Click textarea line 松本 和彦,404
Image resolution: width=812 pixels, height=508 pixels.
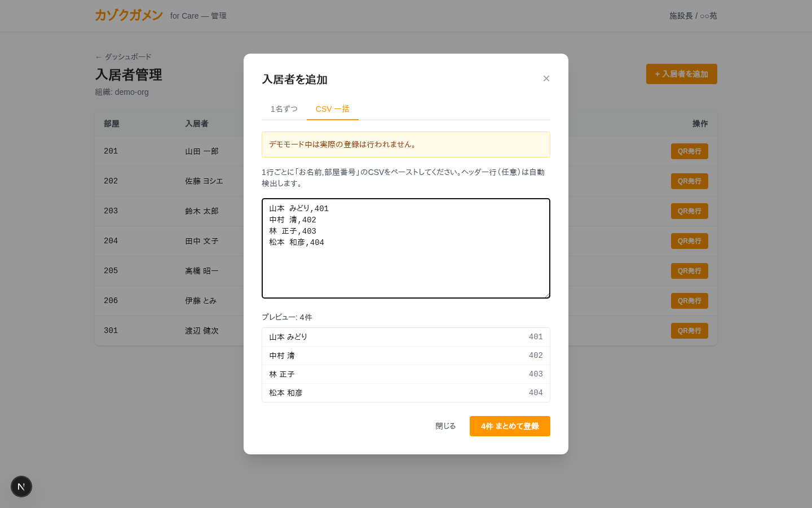[297, 243]
